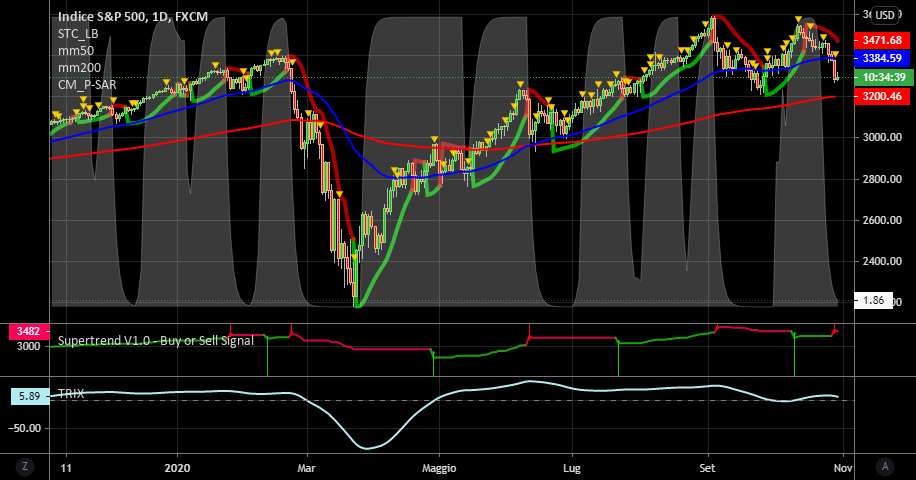Screen dimensions: 916x480
Task: Click the 1.86 STC value label
Action: 873,301
